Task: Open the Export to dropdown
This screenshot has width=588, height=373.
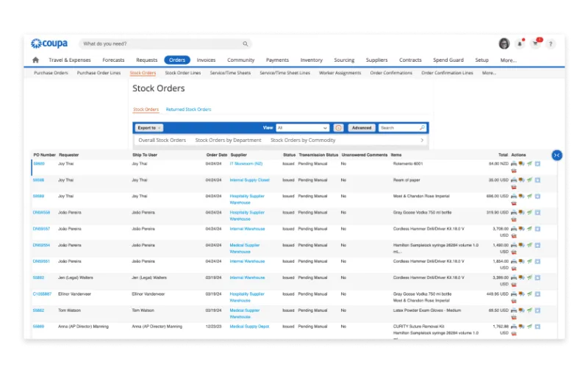Action: tap(149, 128)
